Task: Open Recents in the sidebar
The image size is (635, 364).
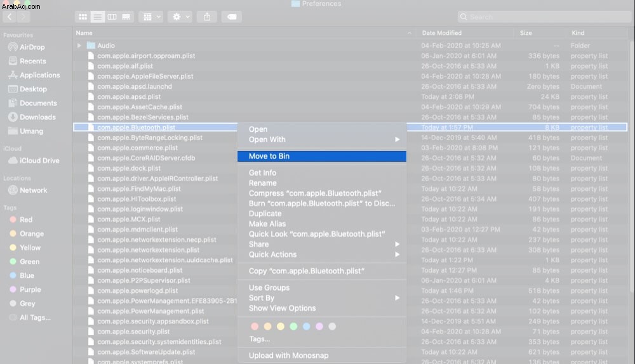Action: tap(27, 61)
